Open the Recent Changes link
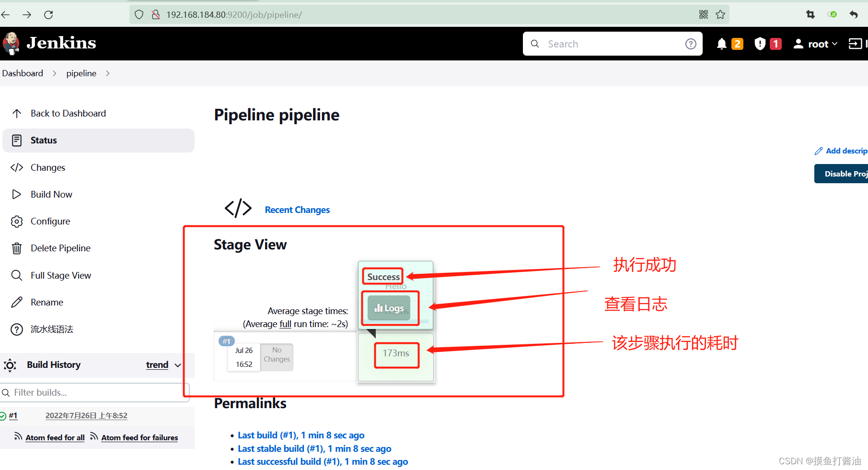 pyautogui.click(x=297, y=210)
